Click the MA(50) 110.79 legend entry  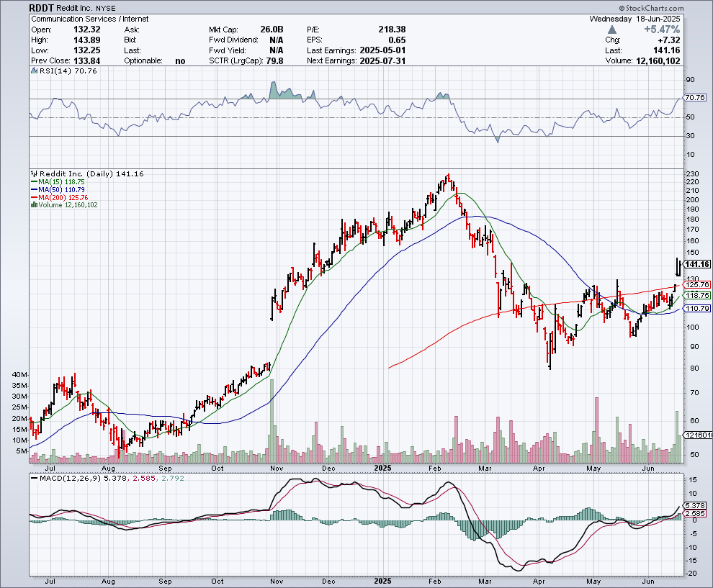pyautogui.click(x=61, y=189)
